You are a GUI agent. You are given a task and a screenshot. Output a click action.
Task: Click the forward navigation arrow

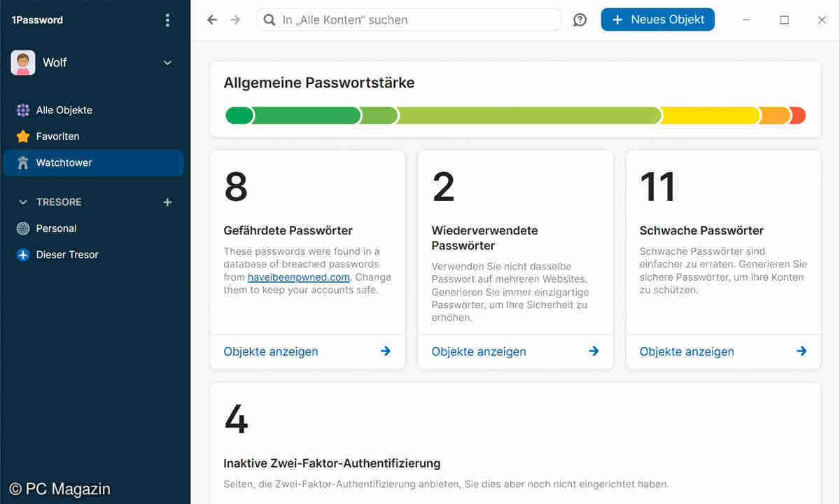click(x=235, y=20)
